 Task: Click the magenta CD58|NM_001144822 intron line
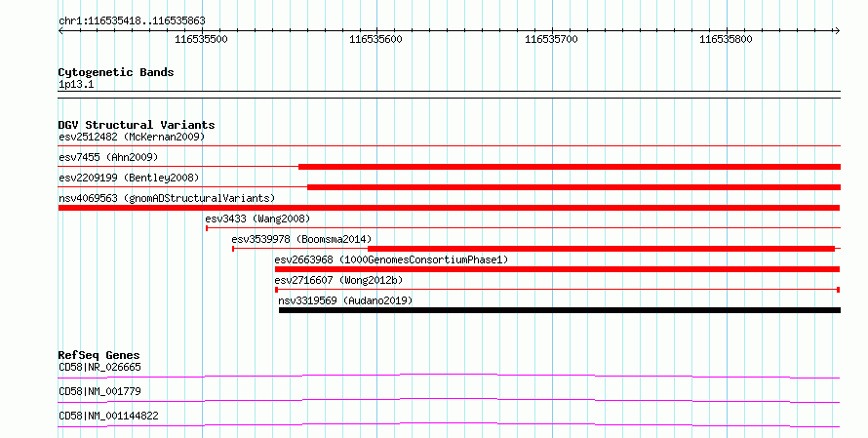(x=449, y=424)
